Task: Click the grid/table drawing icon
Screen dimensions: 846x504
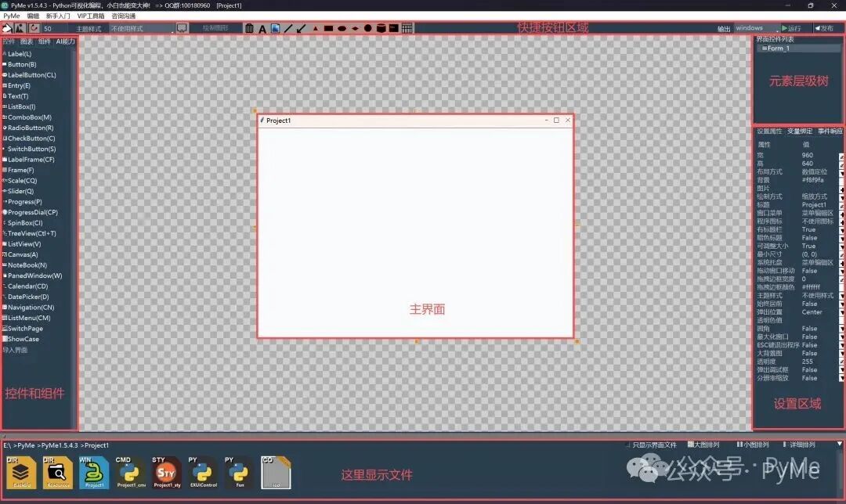Action: (x=407, y=28)
